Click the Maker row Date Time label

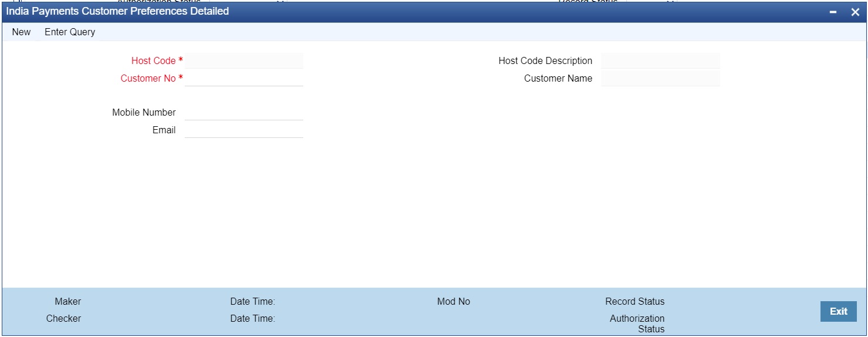253,301
